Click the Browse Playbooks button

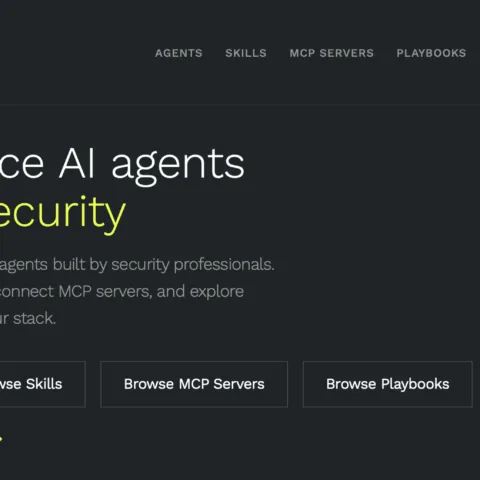[388, 384]
